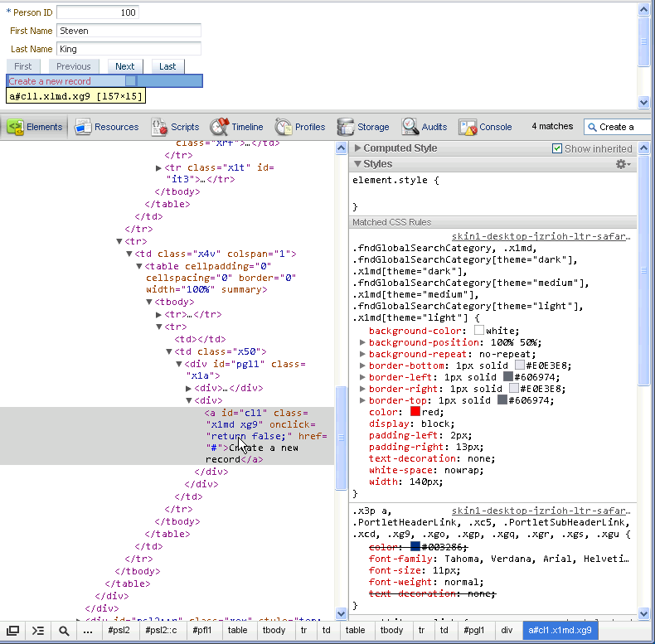
Task: Click the Last navigation button
Action: [167, 66]
